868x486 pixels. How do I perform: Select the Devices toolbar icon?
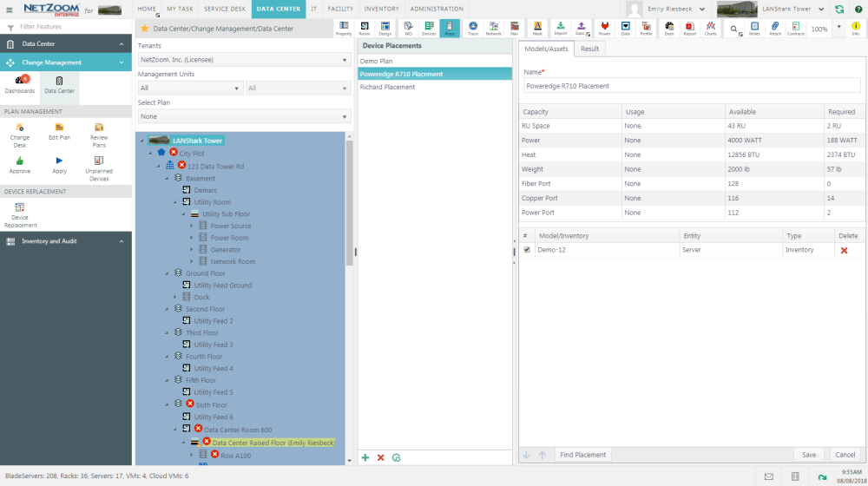click(x=429, y=29)
